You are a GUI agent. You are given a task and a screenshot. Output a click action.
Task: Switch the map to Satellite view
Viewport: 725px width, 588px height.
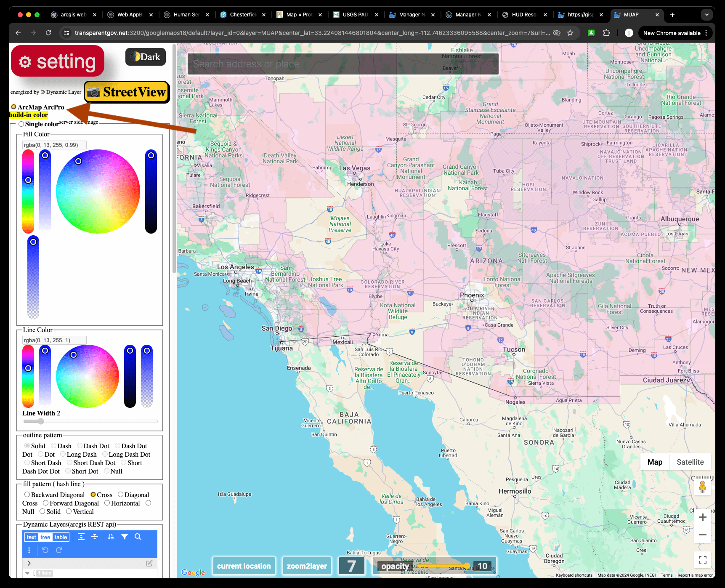[690, 462]
